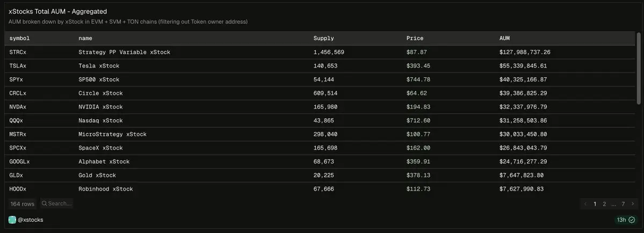Screen dimensions: 644x233
Task: Click the pagination ellipsis
Action: pyautogui.click(x=613, y=204)
